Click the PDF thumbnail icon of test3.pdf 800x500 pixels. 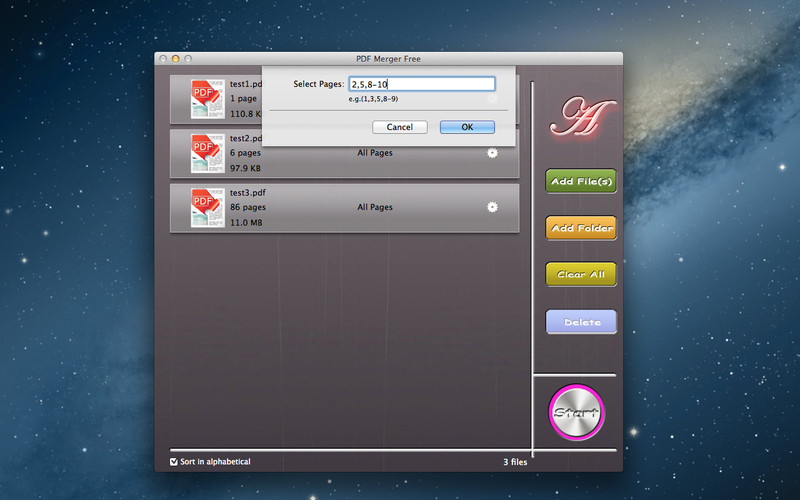[x=208, y=207]
